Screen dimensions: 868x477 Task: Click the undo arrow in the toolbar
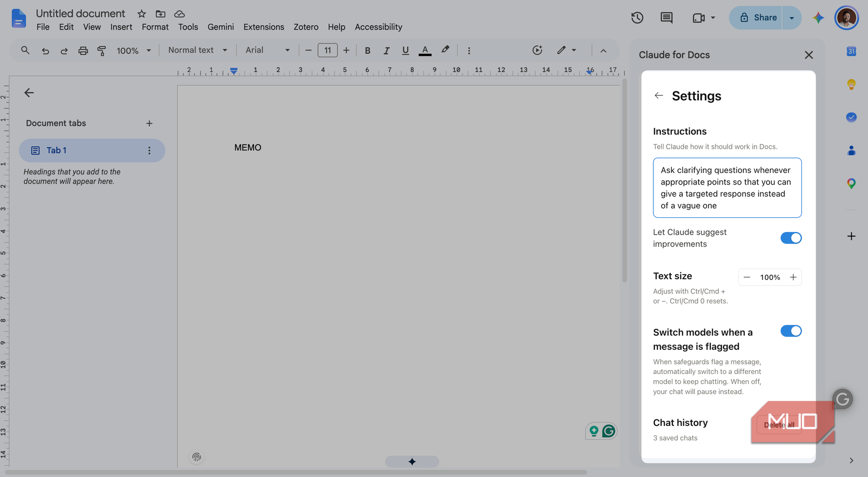coord(45,50)
